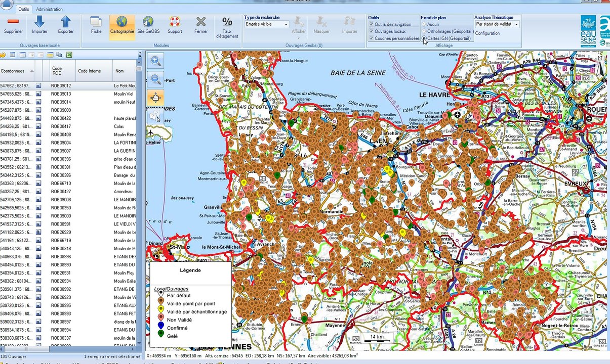Image resolution: width=610 pixels, height=364 pixels.
Task: Select the Aucun background radio button
Action: pos(424,24)
